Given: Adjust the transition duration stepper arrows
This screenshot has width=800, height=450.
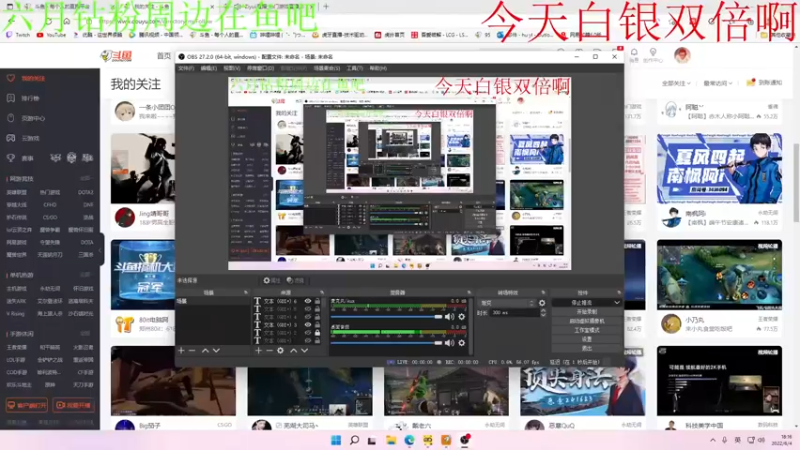Looking at the screenshot, I should [543, 313].
